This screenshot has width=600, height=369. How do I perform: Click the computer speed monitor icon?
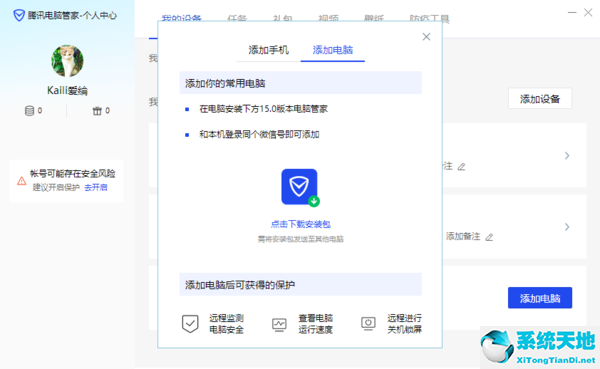[x=279, y=325]
